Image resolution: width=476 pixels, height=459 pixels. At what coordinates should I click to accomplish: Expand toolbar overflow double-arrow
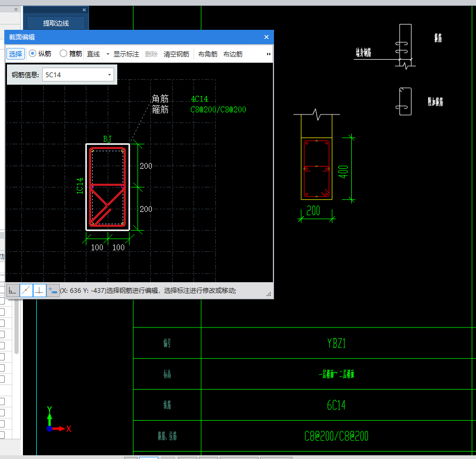pos(269,54)
